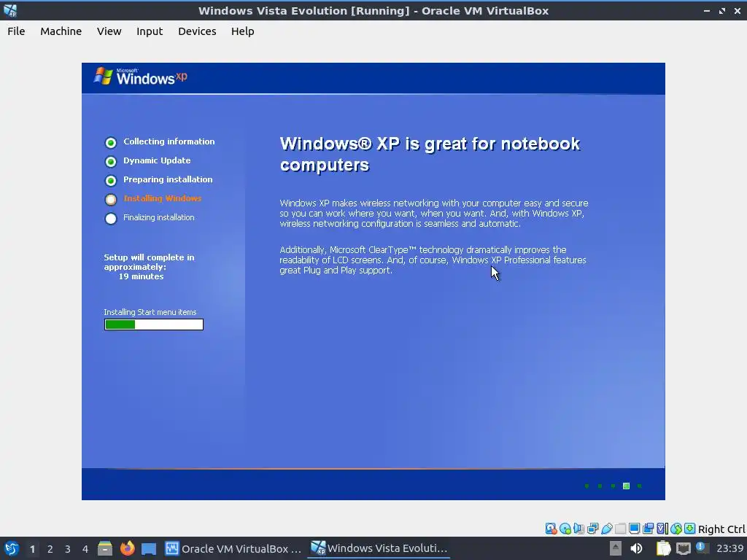Open the update notification tray icon
The image size is (747, 560).
coord(701,548)
